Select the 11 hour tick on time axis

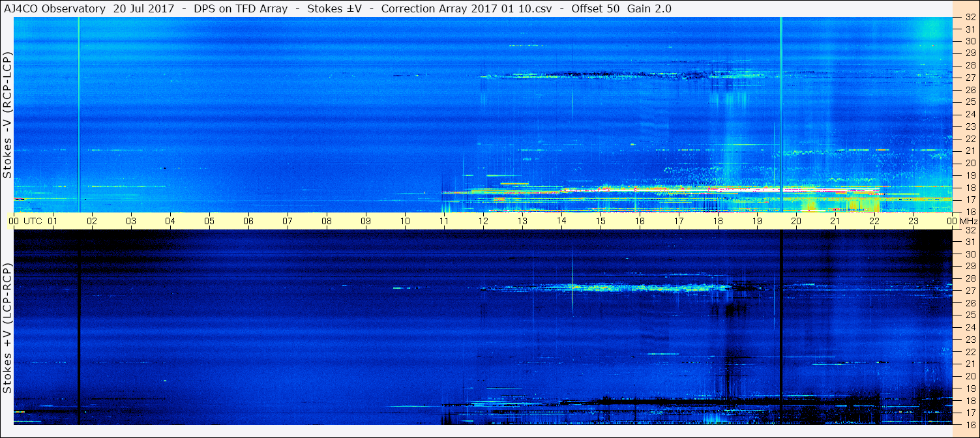click(x=444, y=221)
